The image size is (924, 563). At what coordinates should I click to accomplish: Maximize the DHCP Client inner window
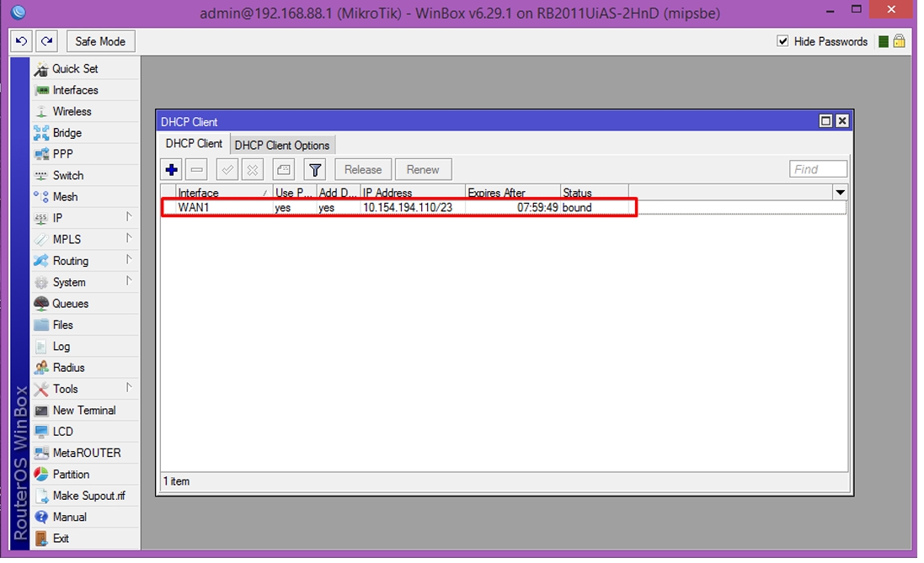point(826,120)
